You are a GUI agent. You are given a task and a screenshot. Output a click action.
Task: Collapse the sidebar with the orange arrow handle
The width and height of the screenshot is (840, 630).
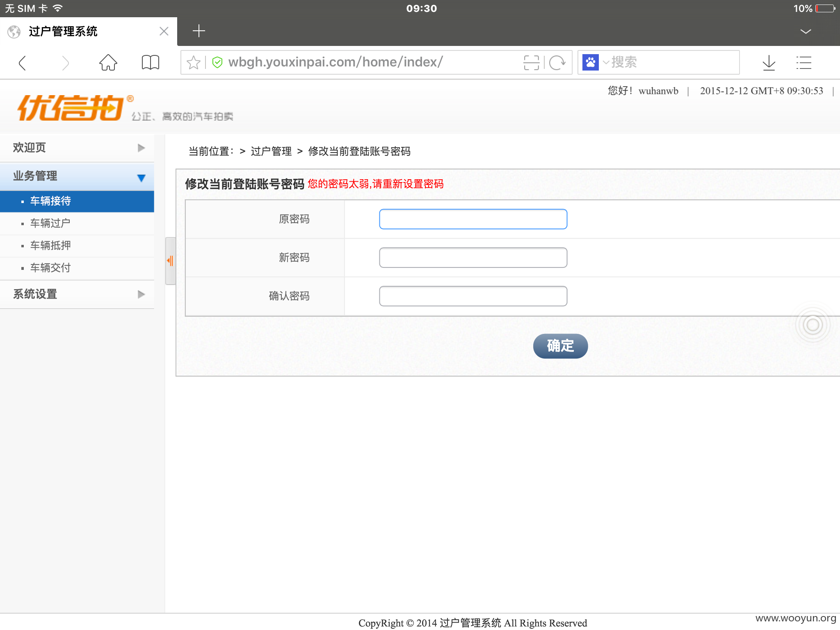[170, 261]
